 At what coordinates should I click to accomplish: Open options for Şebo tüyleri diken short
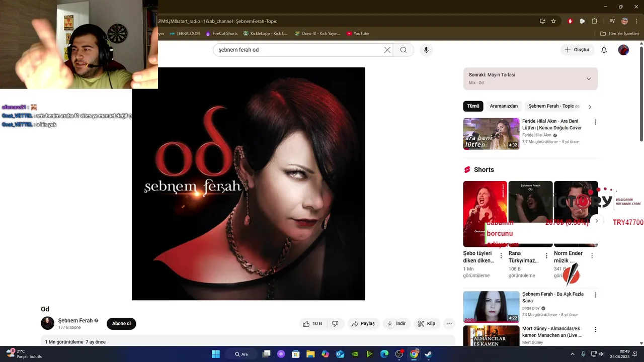(501, 256)
